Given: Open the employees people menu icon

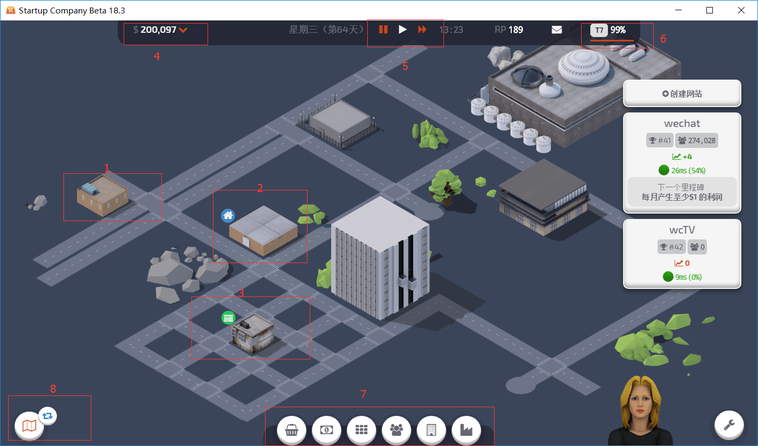Looking at the screenshot, I should (x=396, y=430).
